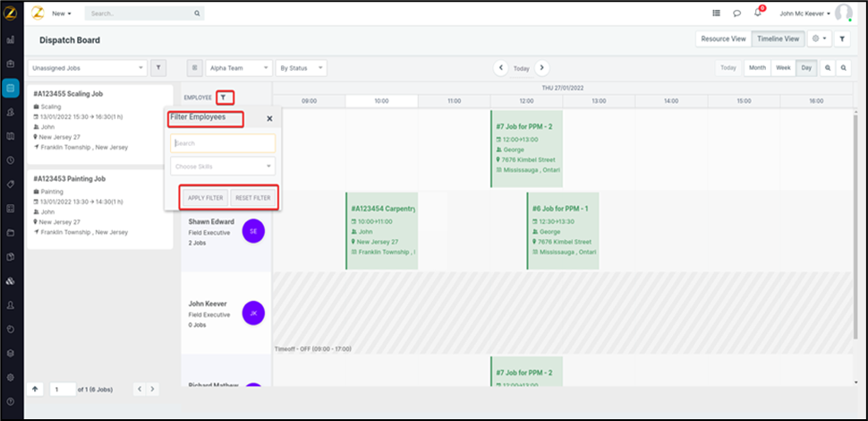The image size is (868, 421).
Task: Open the Unassigned Jobs dropdown
Action: point(87,68)
